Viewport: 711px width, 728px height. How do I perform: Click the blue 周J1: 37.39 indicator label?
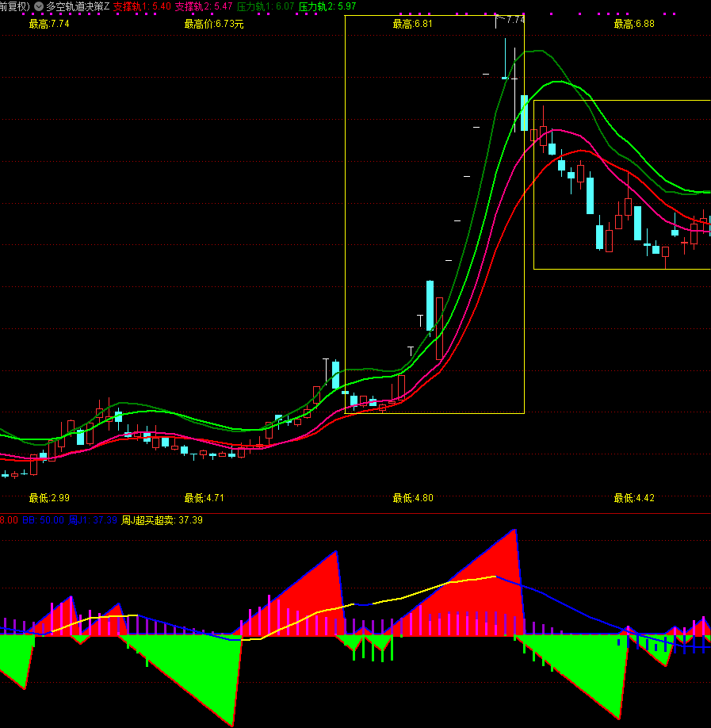(92, 520)
